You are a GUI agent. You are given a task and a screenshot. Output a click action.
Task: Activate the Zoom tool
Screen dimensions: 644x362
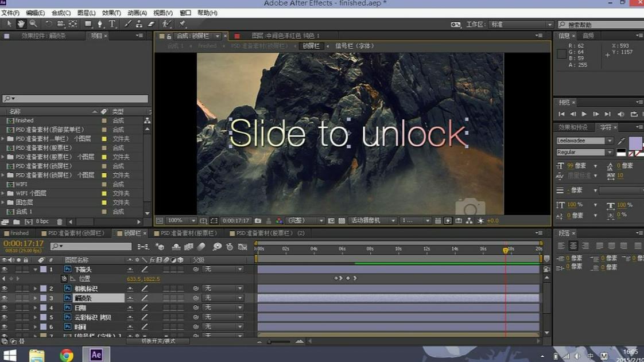coord(33,24)
